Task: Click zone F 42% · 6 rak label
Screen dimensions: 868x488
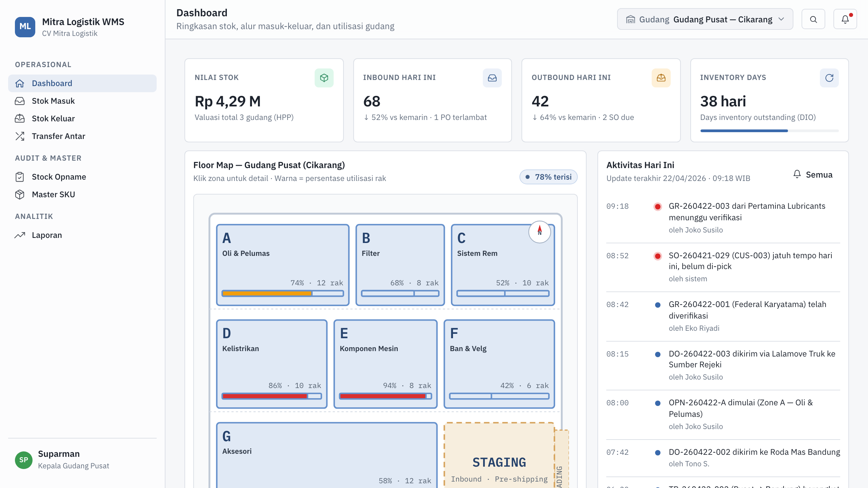Action: click(524, 386)
